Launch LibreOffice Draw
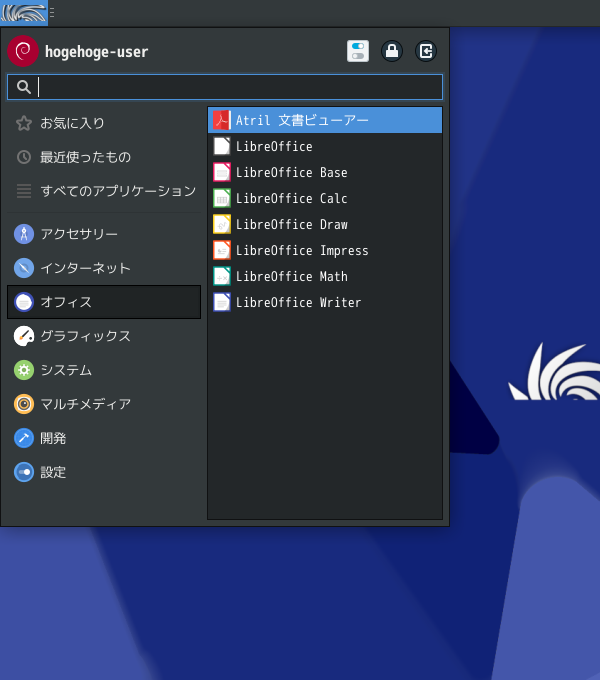Image resolution: width=600 pixels, height=680 pixels. (325, 224)
